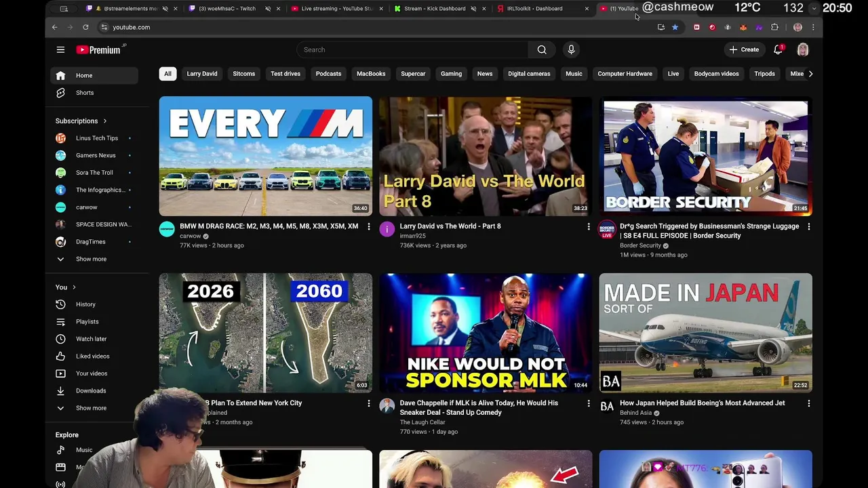Click the irman925 channel avatar
The image size is (868, 488).
point(387,229)
